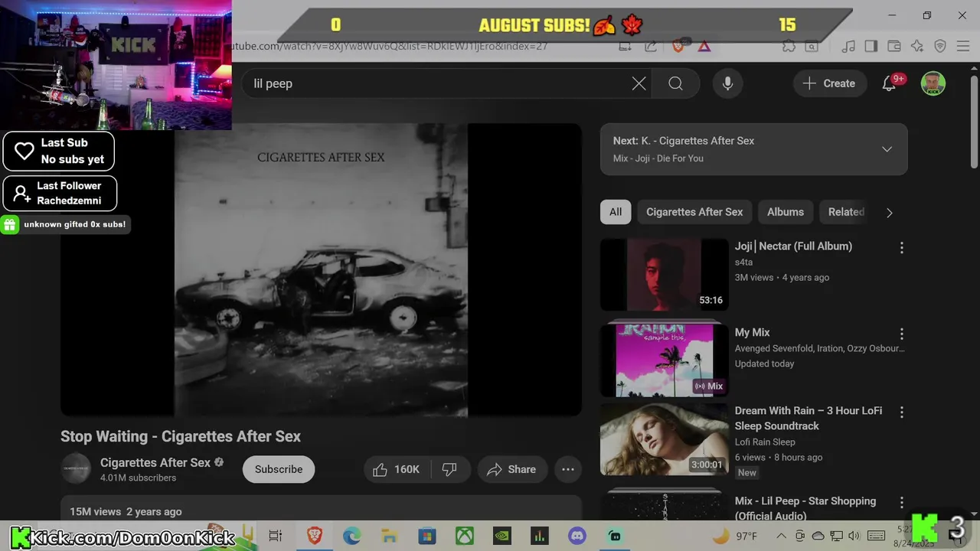Open Xbox app from taskbar

[465, 536]
